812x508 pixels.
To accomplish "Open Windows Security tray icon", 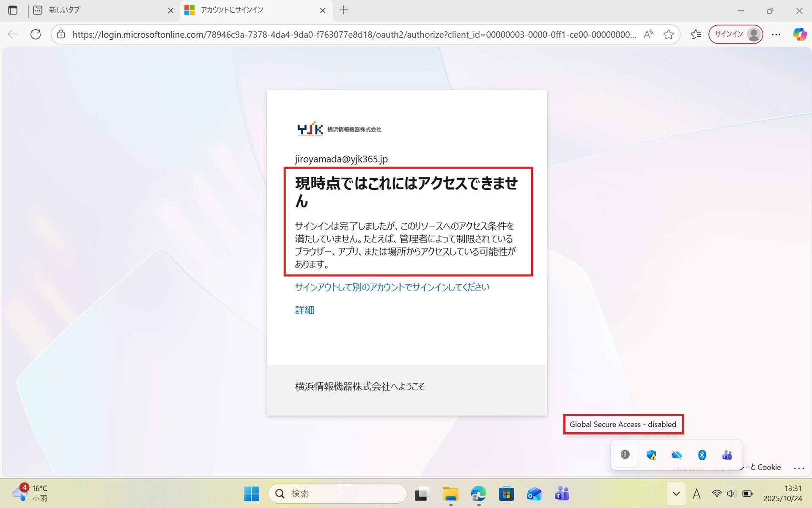I will tap(651, 455).
